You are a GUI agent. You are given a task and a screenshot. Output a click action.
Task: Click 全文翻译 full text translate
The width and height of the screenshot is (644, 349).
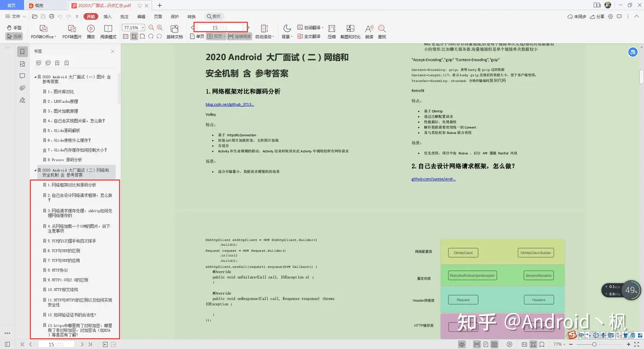pos(309,37)
